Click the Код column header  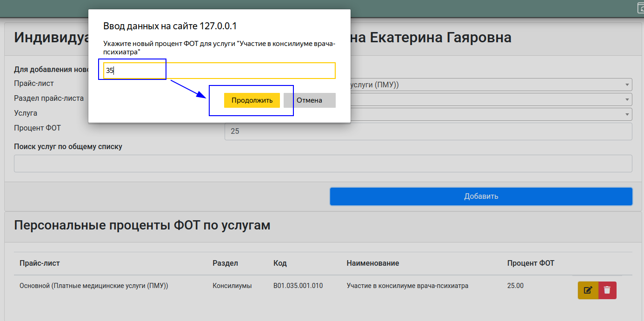coord(280,263)
